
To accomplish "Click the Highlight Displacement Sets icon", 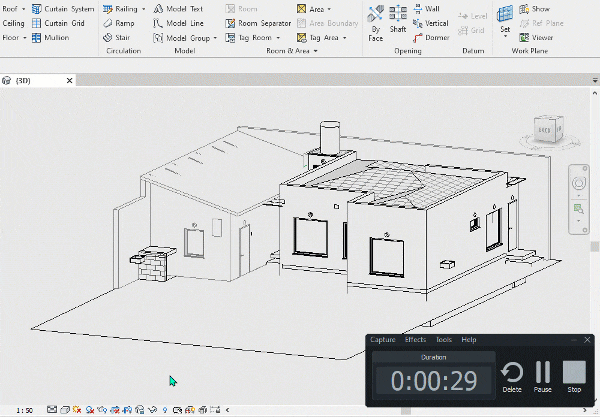I will [x=203, y=410].
